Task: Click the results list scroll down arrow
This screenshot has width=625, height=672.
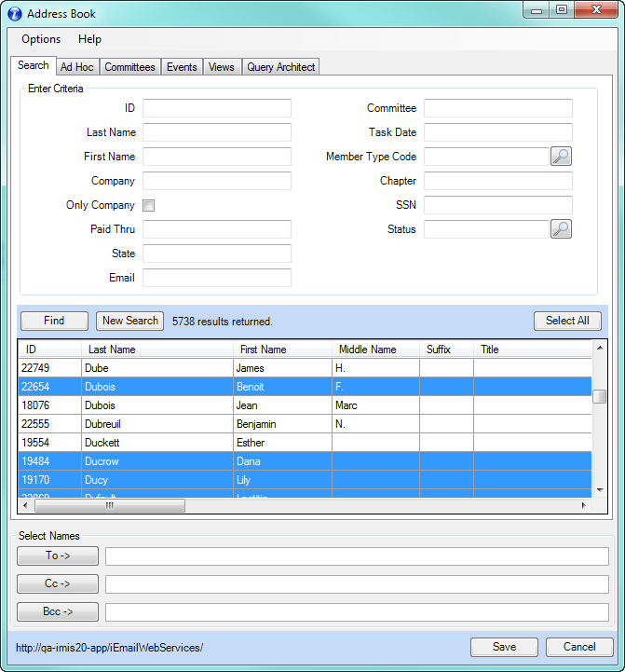Action: click(600, 489)
